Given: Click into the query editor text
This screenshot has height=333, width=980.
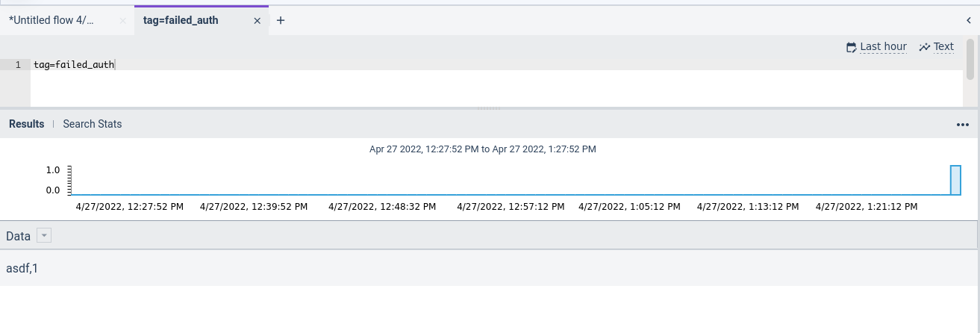Looking at the screenshot, I should pyautogui.click(x=74, y=65).
